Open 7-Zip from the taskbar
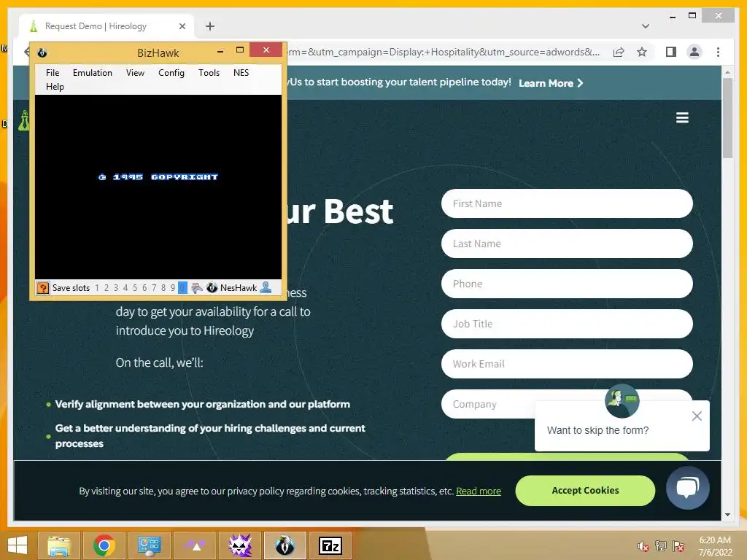The width and height of the screenshot is (747, 560). click(x=330, y=545)
